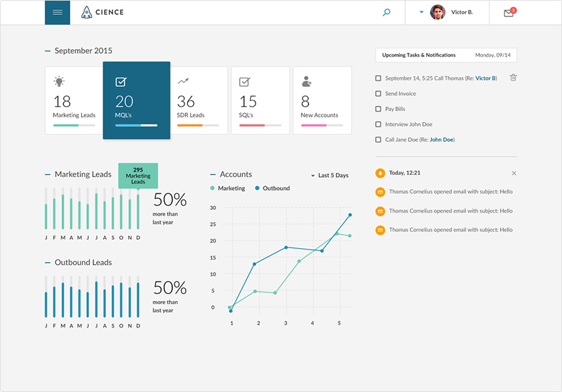Image resolution: width=562 pixels, height=392 pixels.
Task: Open the user dropdown arrow beside the avatar
Action: tap(421, 12)
